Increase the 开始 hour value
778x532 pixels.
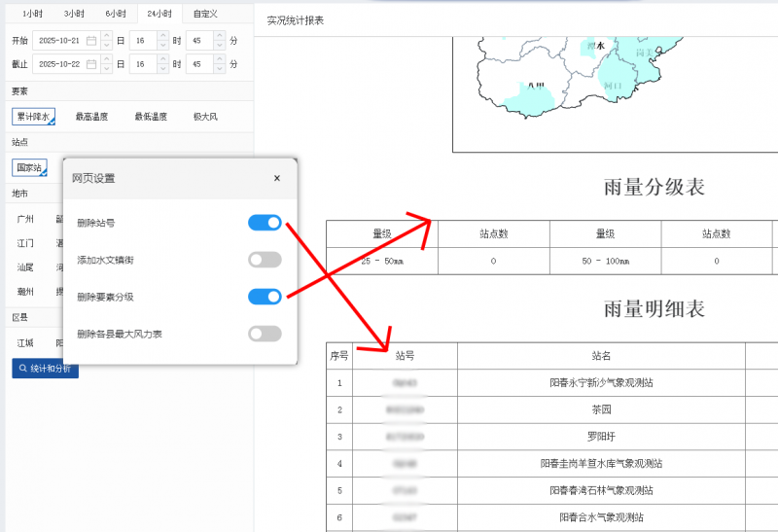162,37
